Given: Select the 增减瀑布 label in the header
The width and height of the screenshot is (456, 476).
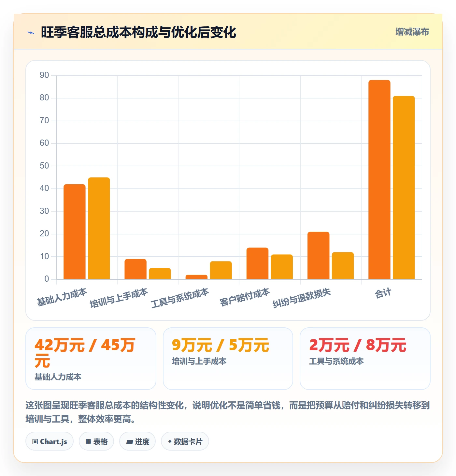Looking at the screenshot, I should (x=412, y=32).
